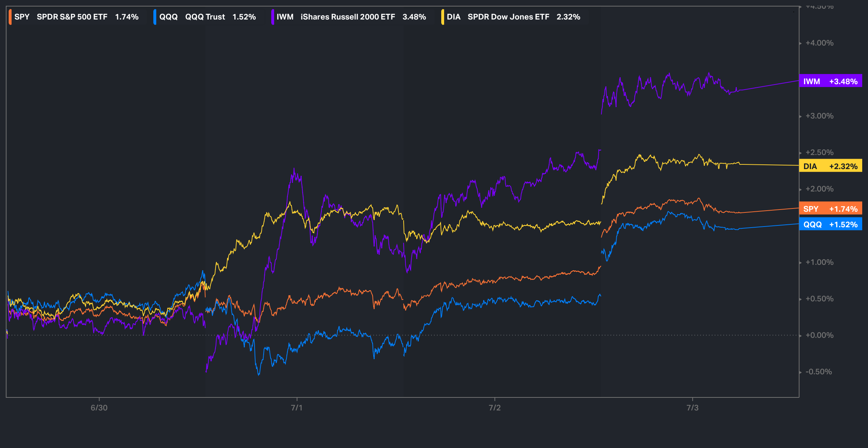This screenshot has height=448, width=868.
Task: Click the purple IWM color bar in legend
Action: [272, 17]
